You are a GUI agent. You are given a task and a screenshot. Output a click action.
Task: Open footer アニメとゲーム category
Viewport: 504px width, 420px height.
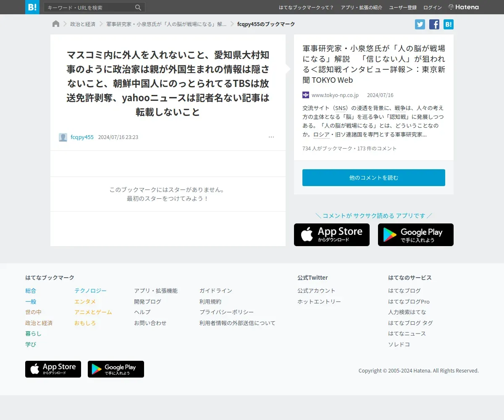pyautogui.click(x=93, y=312)
